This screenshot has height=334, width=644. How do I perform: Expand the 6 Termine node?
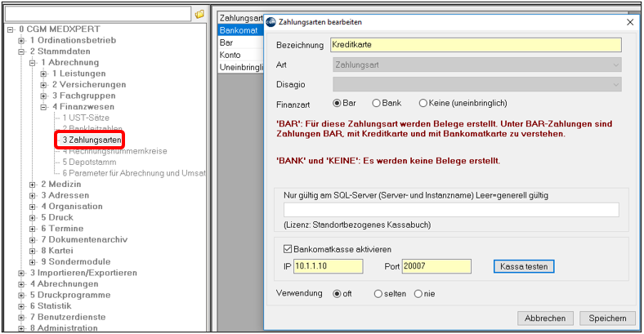33,229
